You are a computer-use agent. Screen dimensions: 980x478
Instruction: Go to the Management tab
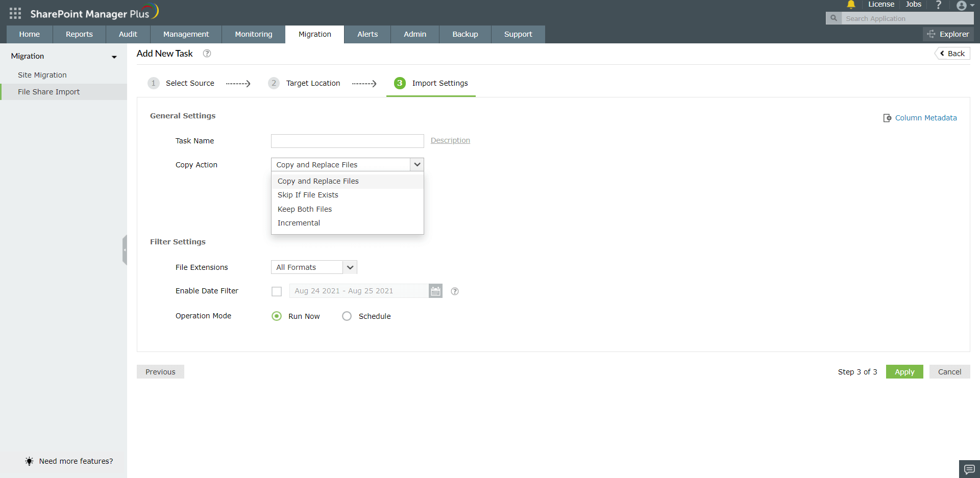(186, 34)
